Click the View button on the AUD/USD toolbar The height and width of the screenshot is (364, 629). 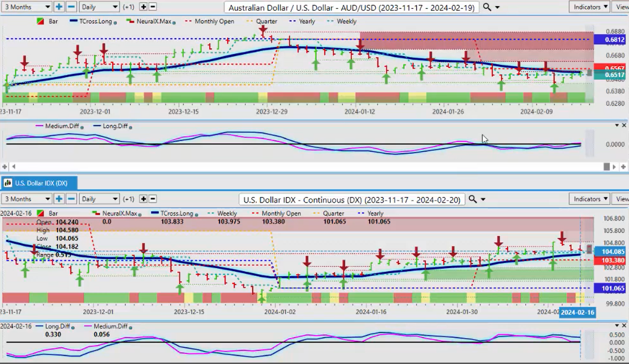pyautogui.click(x=621, y=7)
